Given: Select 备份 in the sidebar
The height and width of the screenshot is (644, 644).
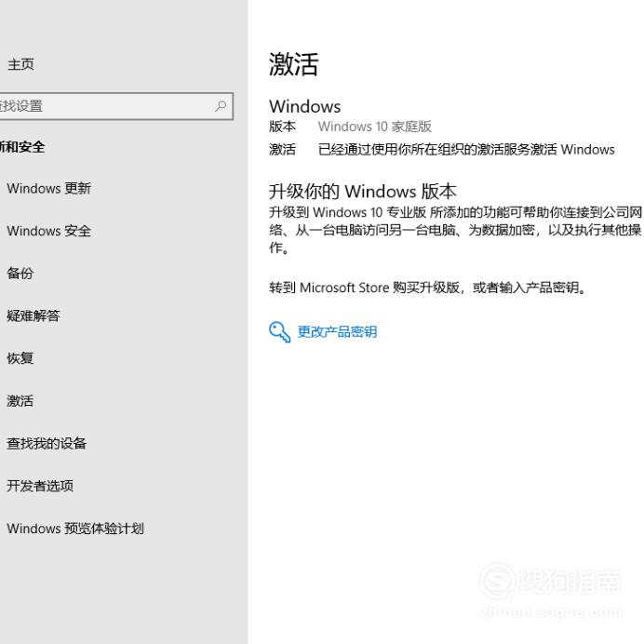Looking at the screenshot, I should click(20, 273).
